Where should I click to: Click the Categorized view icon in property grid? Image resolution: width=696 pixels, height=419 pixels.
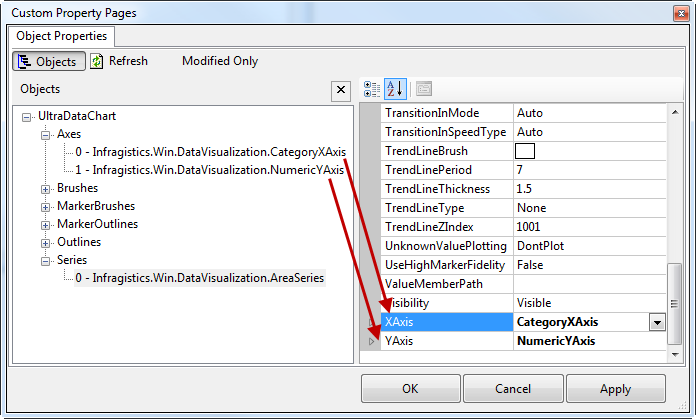click(x=372, y=88)
